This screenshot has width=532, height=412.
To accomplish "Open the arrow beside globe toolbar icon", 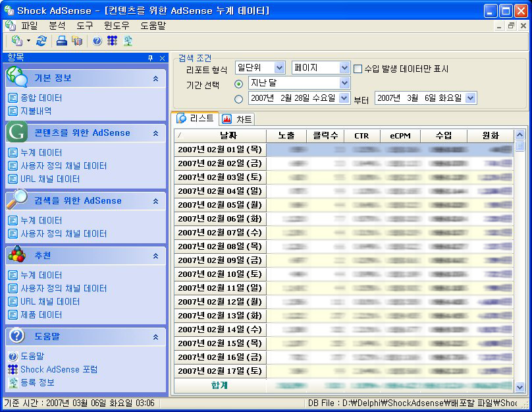I will (x=28, y=41).
